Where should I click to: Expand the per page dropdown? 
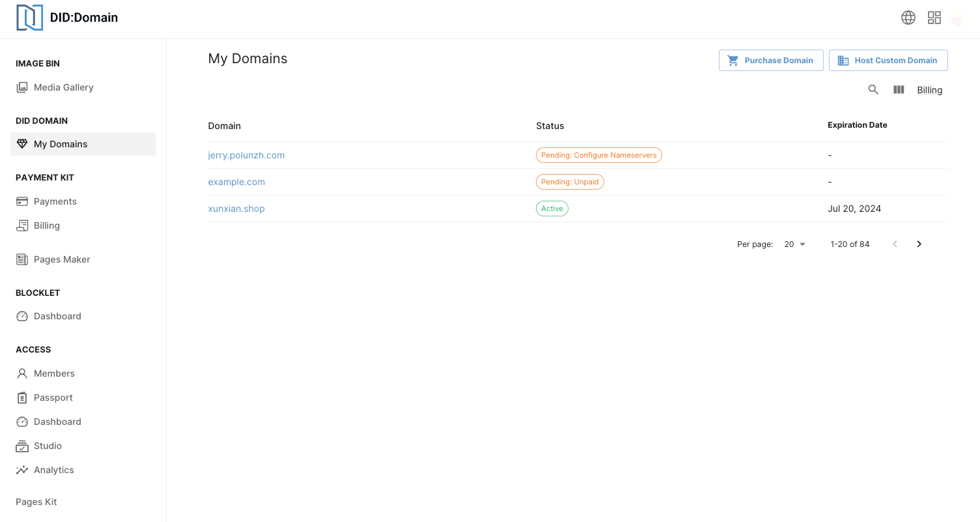795,244
